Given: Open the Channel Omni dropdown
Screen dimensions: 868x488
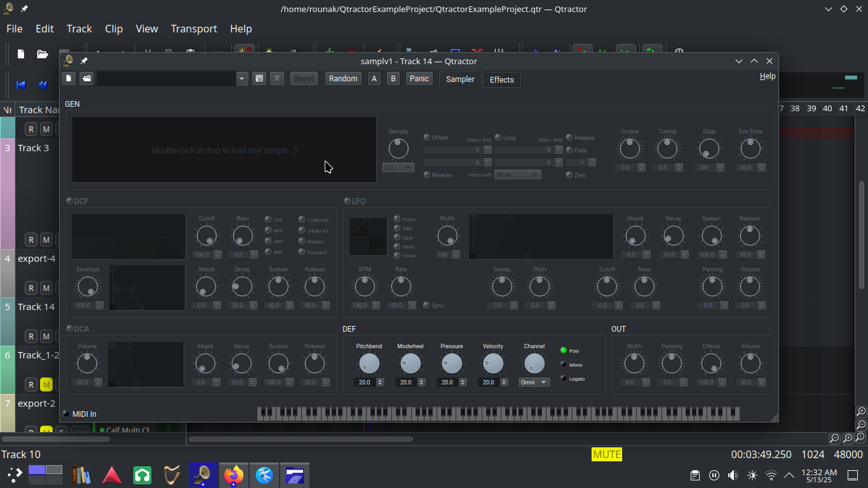Looking at the screenshot, I should (x=534, y=383).
